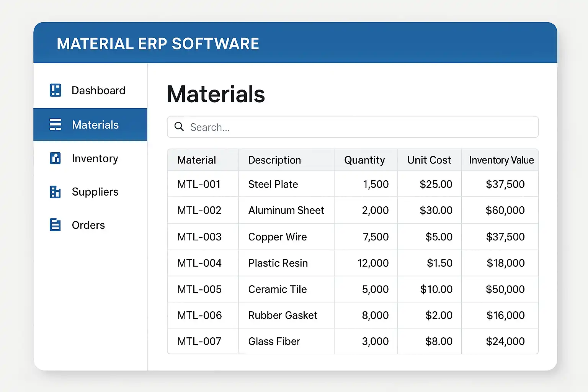Click the Materials list icon

pyautogui.click(x=56, y=125)
